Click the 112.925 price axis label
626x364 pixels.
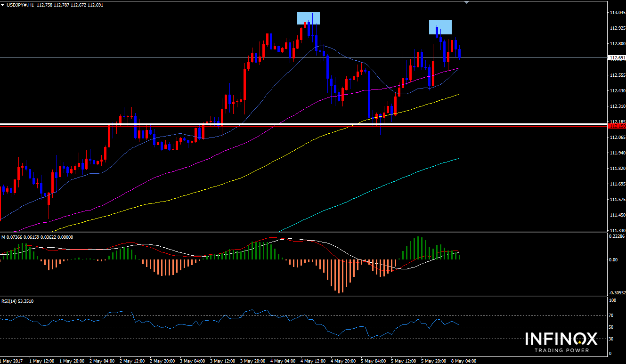click(x=617, y=28)
